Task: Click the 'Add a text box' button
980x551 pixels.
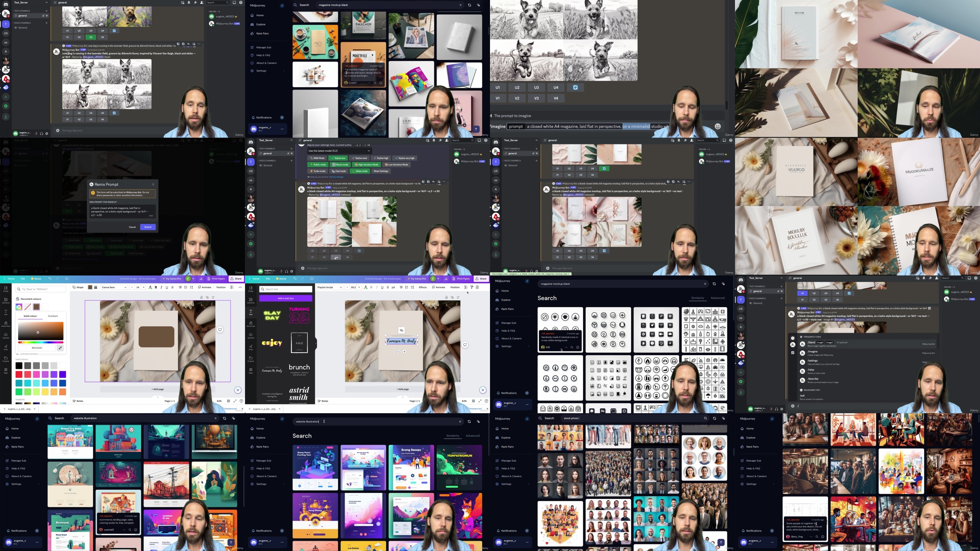Action: coord(286,298)
